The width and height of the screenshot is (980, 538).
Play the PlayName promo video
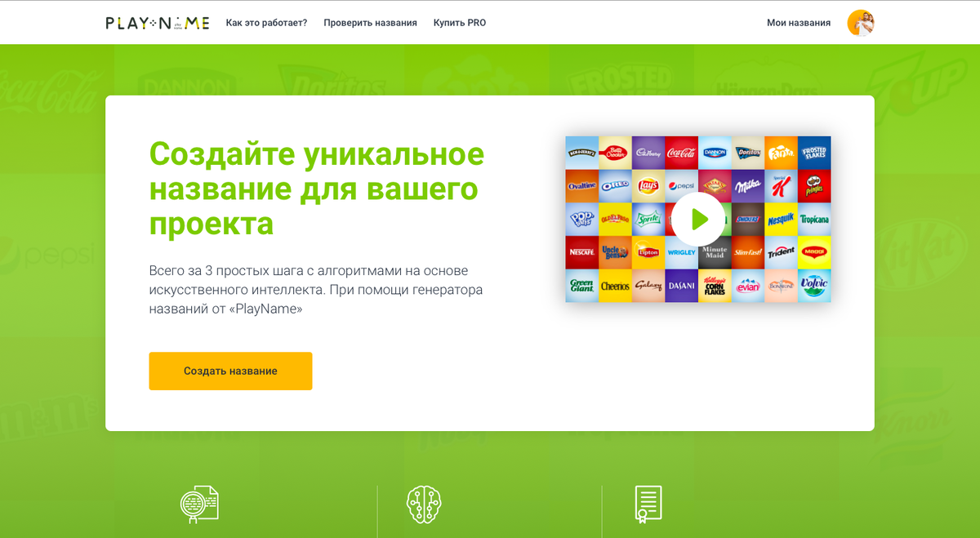click(697, 220)
